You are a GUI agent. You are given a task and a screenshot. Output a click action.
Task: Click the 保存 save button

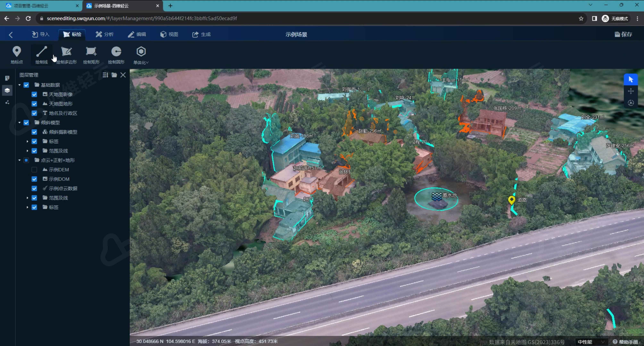pyautogui.click(x=623, y=34)
